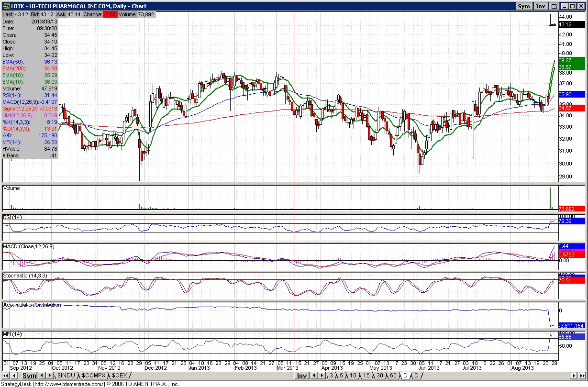Click the Signal(12,26,9) row in data box
This screenshot has height=387, width=588.
30,109
